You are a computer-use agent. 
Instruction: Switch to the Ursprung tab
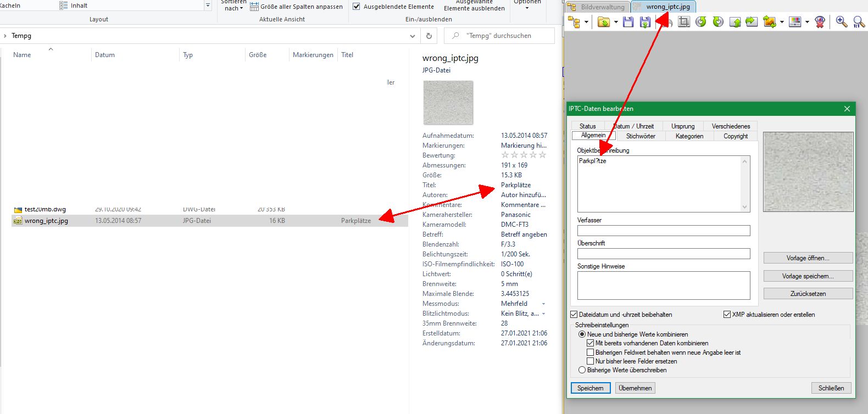[x=683, y=126]
